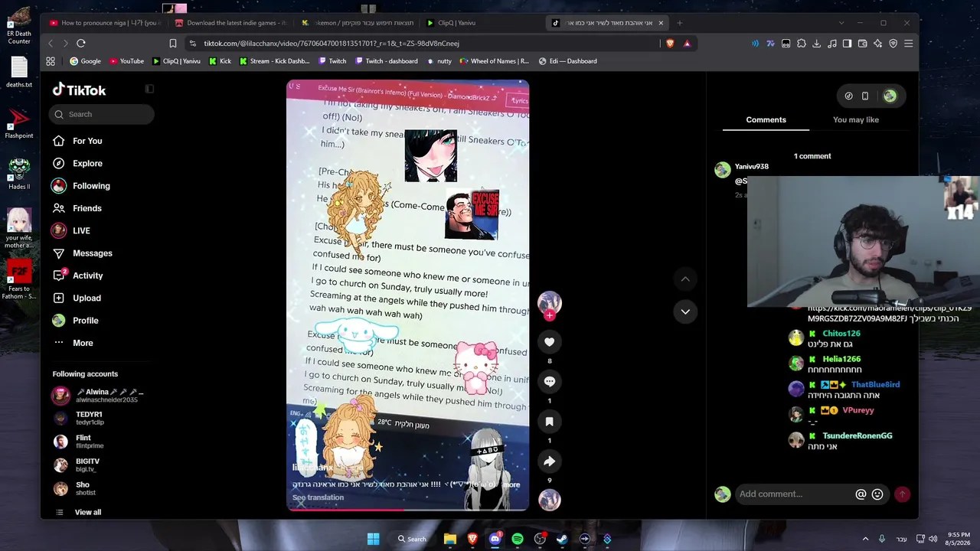The height and width of the screenshot is (551, 980).
Task: Open the creator's avatar beside the video
Action: click(x=549, y=303)
